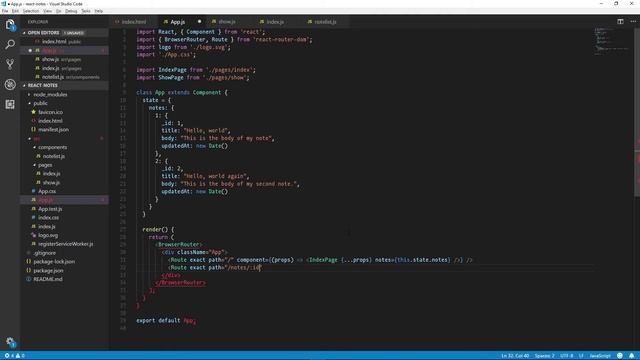
Task: Open the Extensions view in activity bar
Action: click(x=10, y=104)
